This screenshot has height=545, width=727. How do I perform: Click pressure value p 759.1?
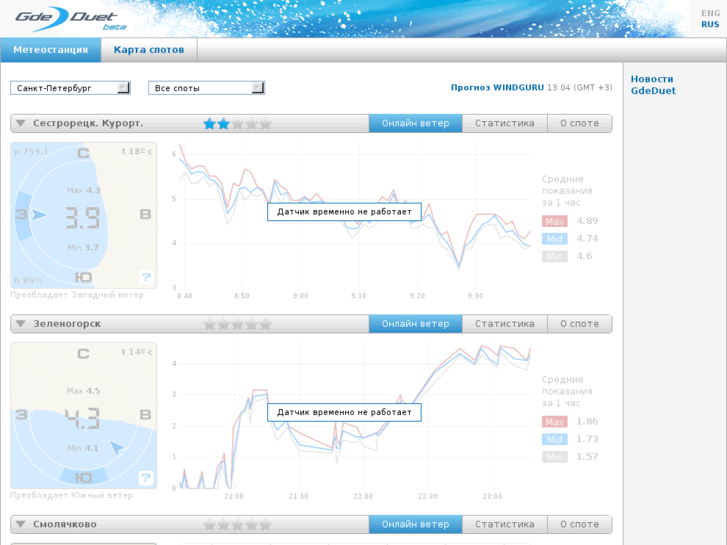[31, 152]
